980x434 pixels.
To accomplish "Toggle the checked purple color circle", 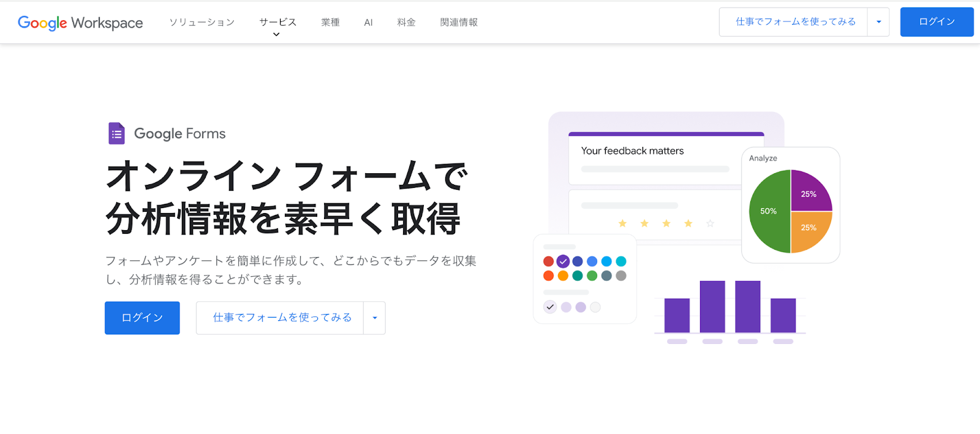I will click(x=563, y=261).
